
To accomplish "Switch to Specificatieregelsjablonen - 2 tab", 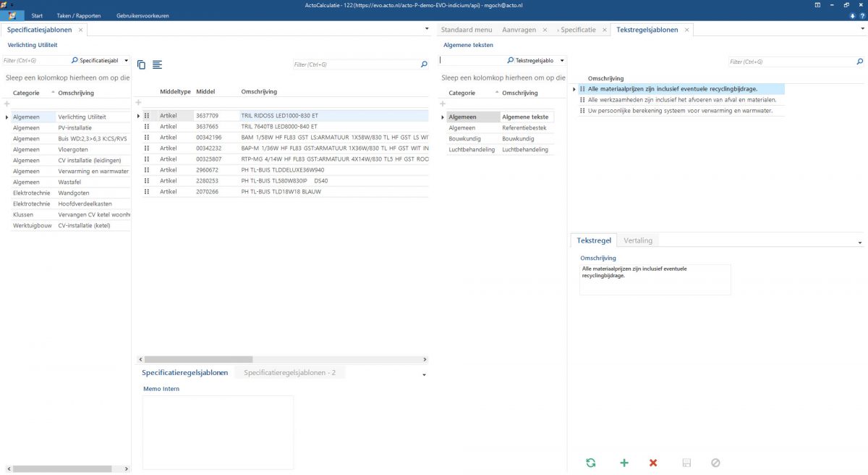I will [290, 372].
